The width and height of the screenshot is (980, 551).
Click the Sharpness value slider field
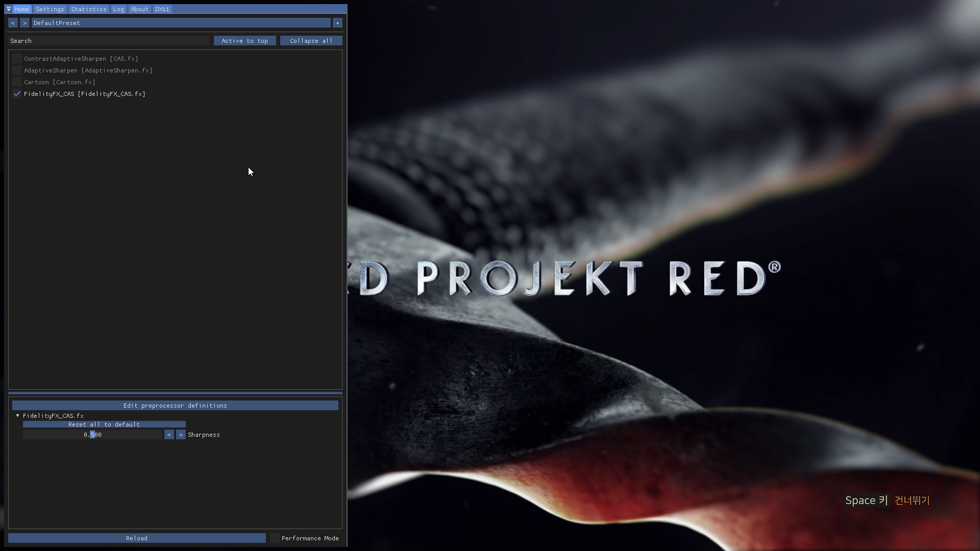pos(92,435)
